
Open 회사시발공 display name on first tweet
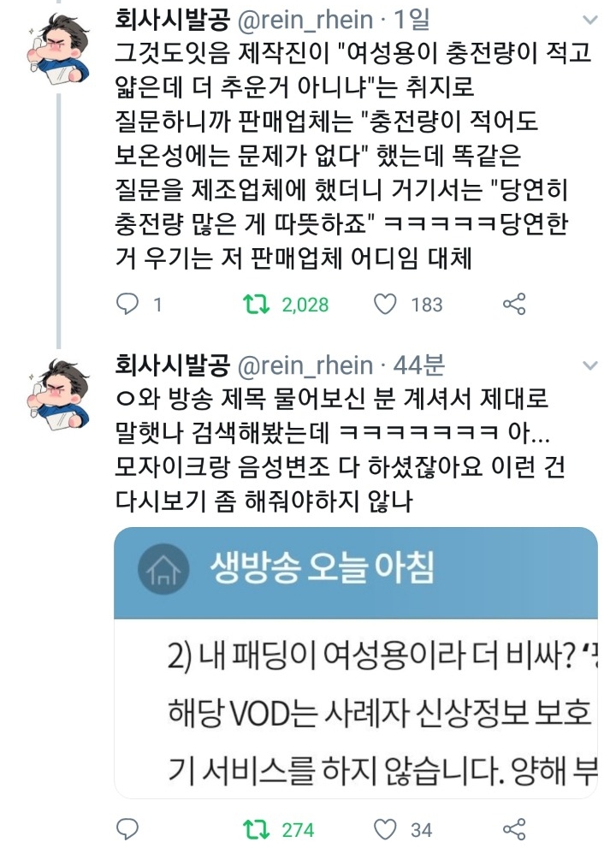pos(172,20)
